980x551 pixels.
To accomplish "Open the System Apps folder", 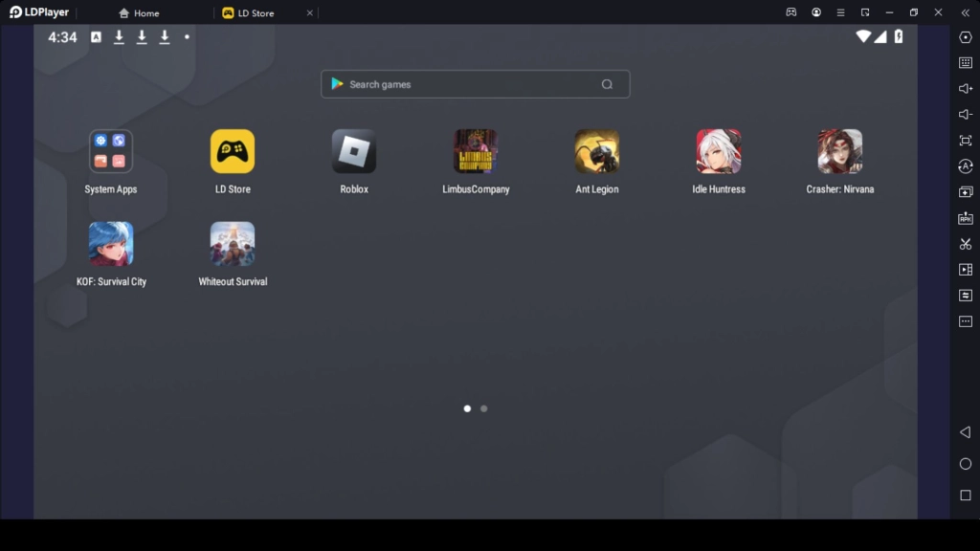I will click(111, 151).
